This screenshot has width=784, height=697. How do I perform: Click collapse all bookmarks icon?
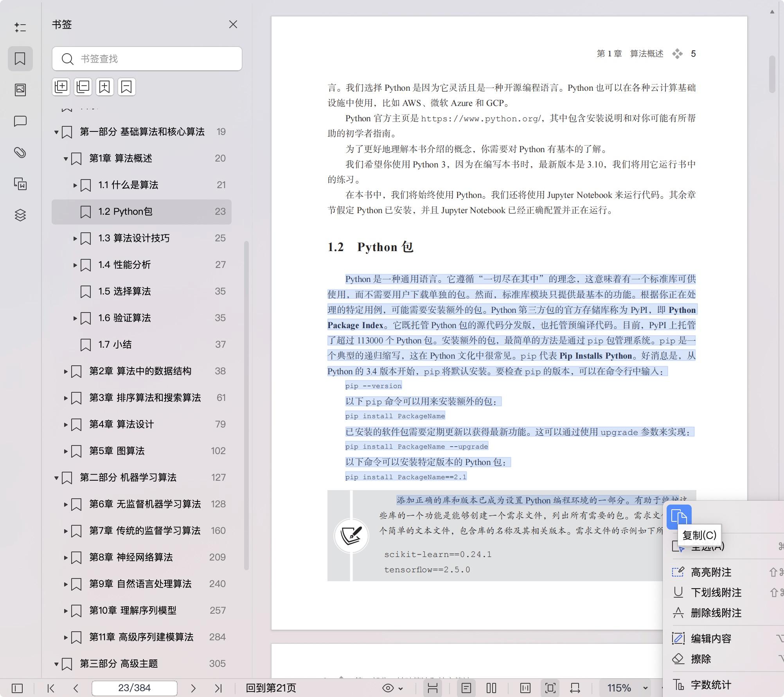pos(83,86)
